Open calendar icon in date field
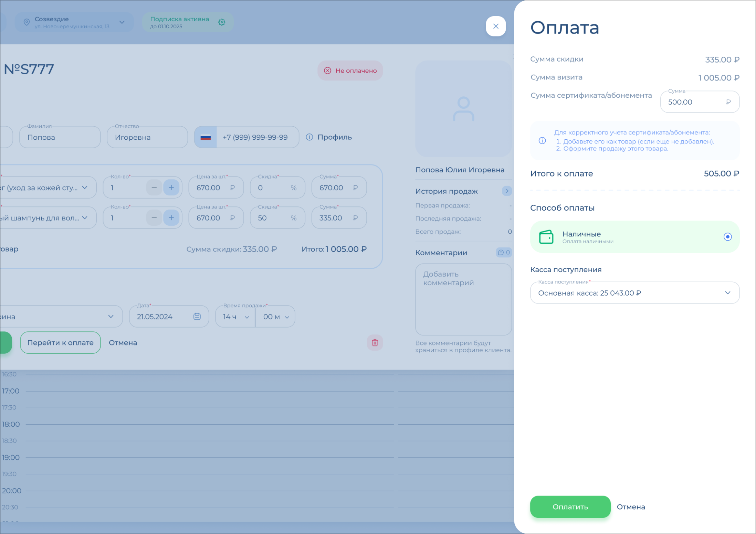Image resolution: width=756 pixels, height=534 pixels. [x=197, y=316]
